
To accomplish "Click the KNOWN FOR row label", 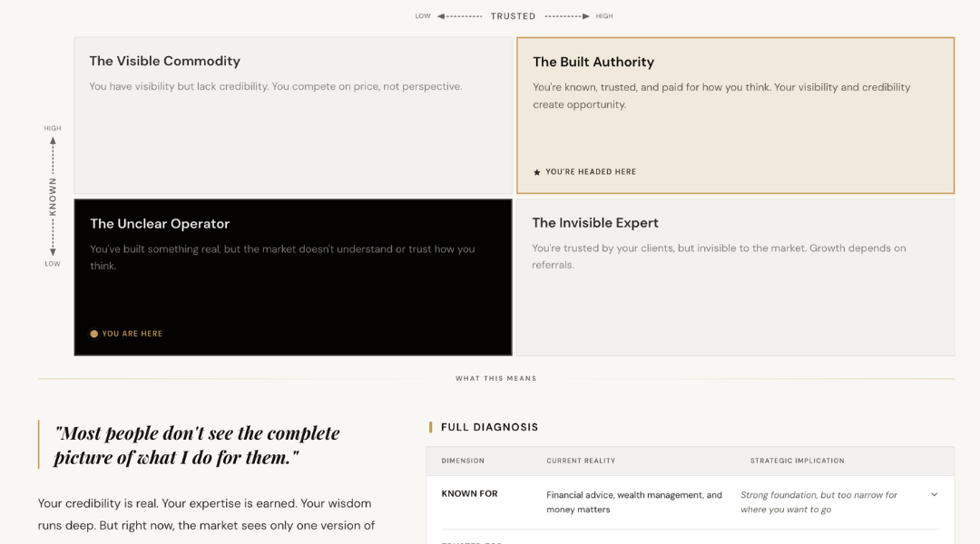I will 469,493.
